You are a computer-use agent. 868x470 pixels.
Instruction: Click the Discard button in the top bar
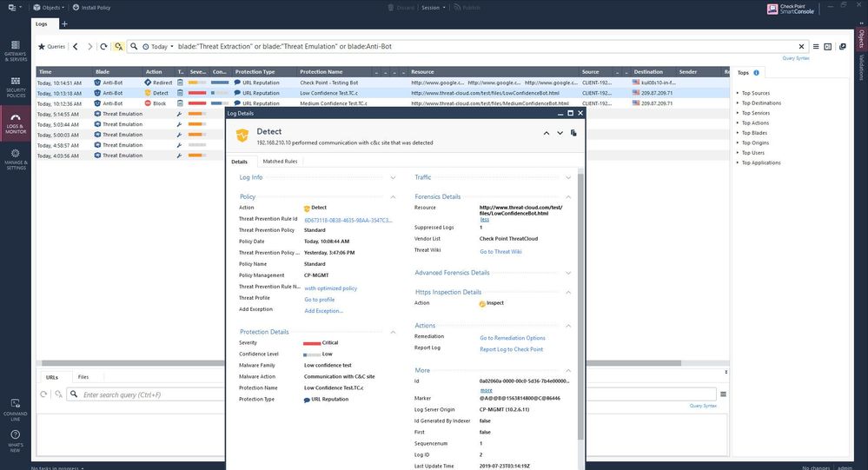pos(401,8)
